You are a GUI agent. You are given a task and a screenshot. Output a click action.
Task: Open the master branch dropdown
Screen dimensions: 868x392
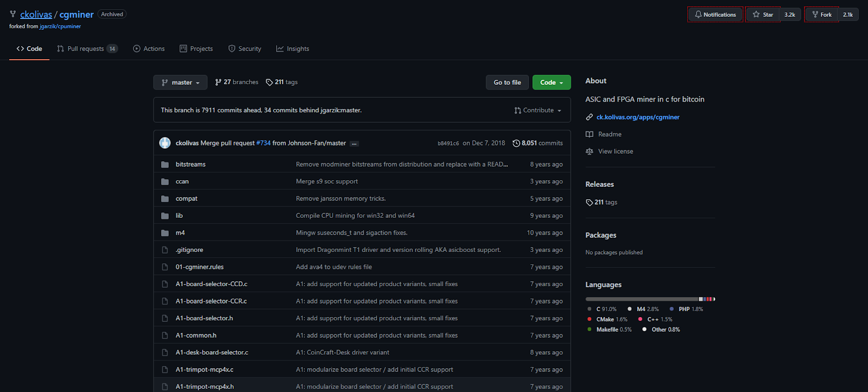tap(180, 83)
